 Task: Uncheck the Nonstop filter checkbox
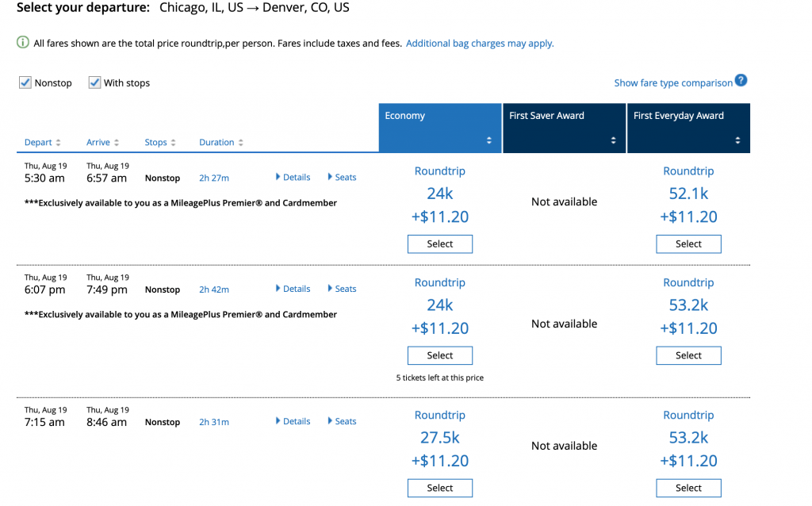pos(25,82)
